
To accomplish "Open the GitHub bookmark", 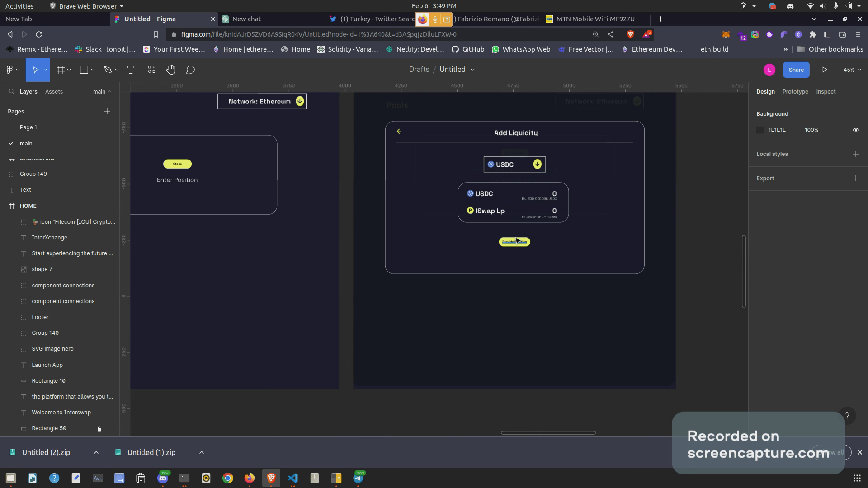I will [468, 49].
